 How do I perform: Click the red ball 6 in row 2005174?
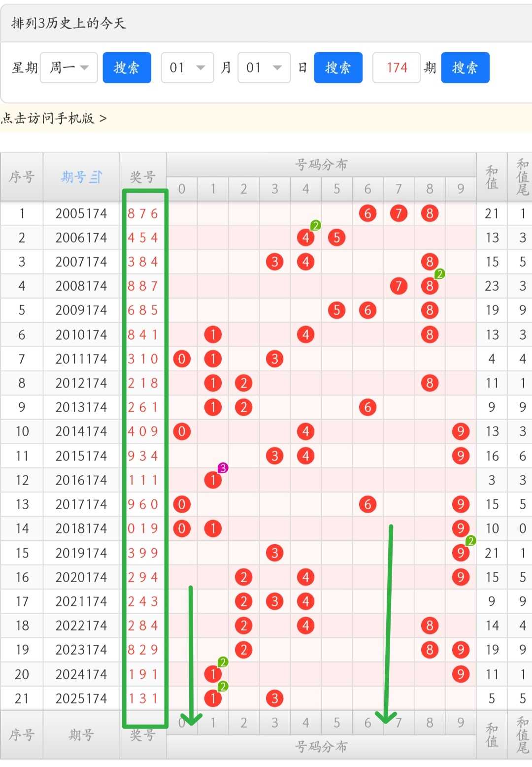367,213
